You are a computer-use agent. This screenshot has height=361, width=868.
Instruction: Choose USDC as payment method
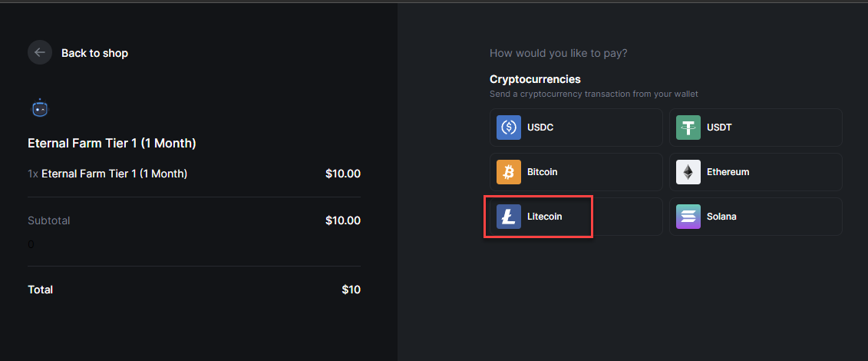576,128
